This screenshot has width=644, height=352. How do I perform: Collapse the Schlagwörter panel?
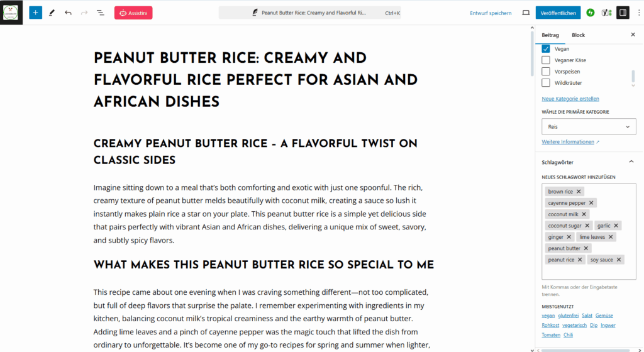(x=631, y=162)
